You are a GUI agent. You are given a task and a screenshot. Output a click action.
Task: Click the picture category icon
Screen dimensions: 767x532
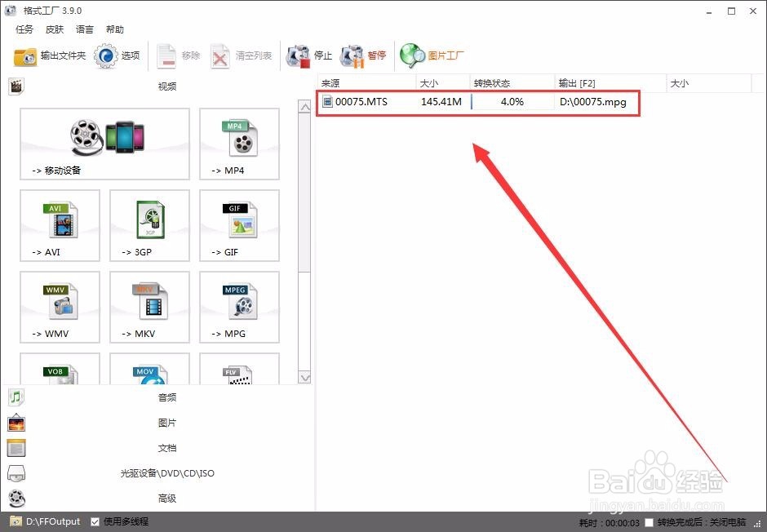16,423
